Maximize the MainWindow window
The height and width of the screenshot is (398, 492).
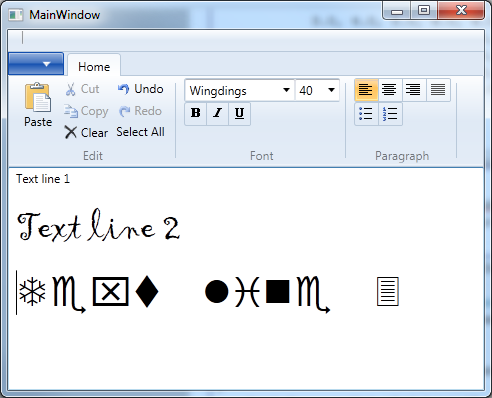click(424, 11)
